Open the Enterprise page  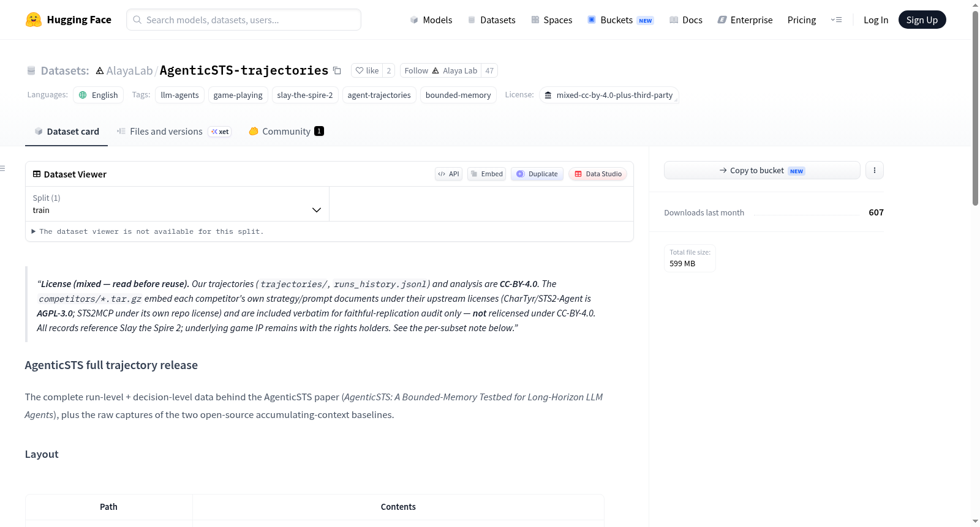745,20
